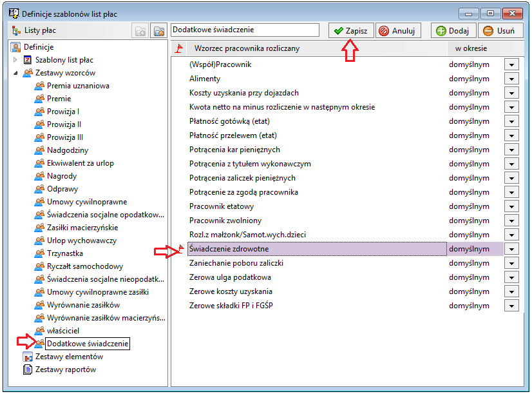Screen dimensions: 532x394
Task: Open period dropdown for Pracownik etatowy
Action: point(511,206)
